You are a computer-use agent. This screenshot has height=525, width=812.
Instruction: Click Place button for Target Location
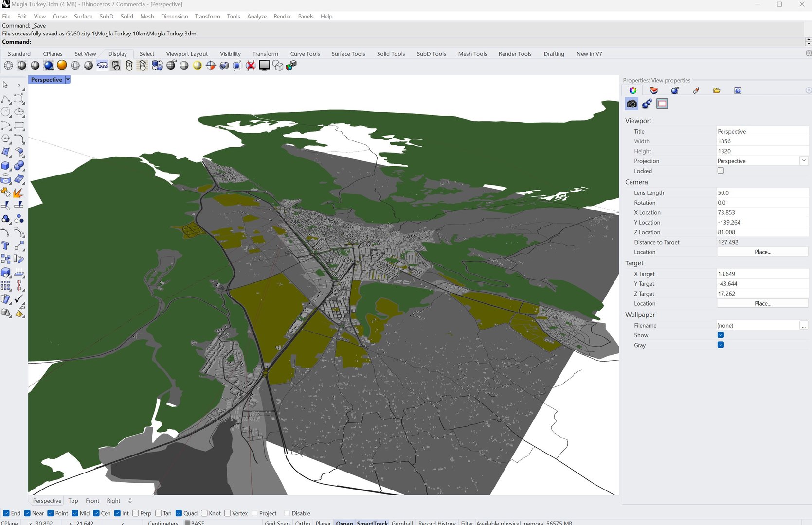pyautogui.click(x=762, y=303)
